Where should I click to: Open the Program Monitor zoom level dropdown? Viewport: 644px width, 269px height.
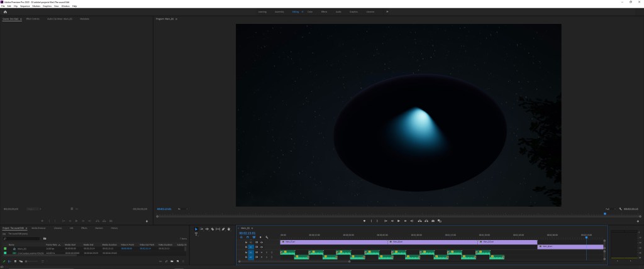tap(181, 209)
